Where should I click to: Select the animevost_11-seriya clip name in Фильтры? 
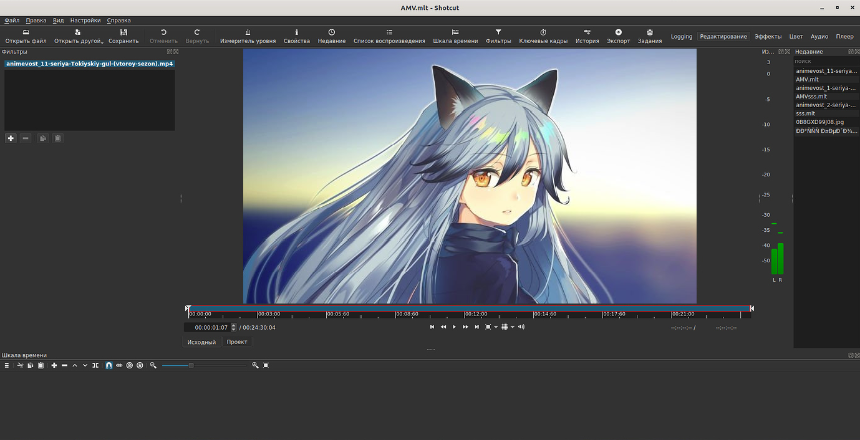pos(89,64)
